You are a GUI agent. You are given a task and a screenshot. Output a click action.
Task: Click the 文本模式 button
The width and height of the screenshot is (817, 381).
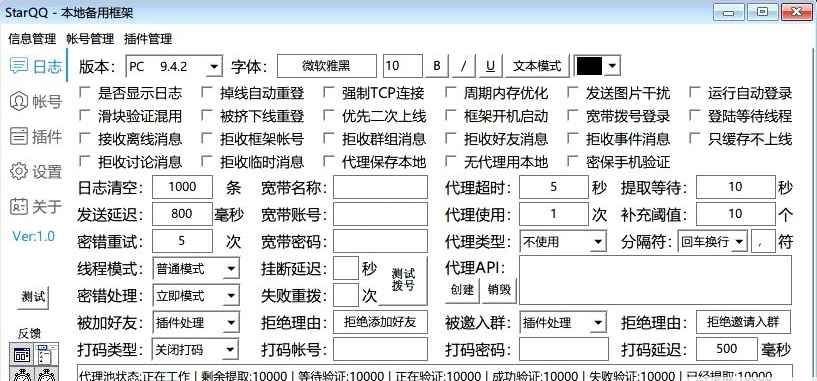[x=537, y=66]
